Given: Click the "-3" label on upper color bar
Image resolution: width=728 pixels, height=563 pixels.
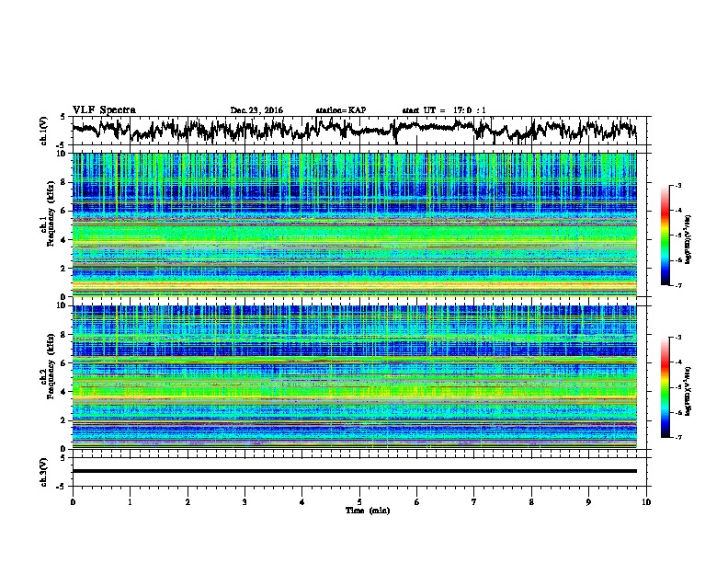Looking at the screenshot, I should coord(677,185).
